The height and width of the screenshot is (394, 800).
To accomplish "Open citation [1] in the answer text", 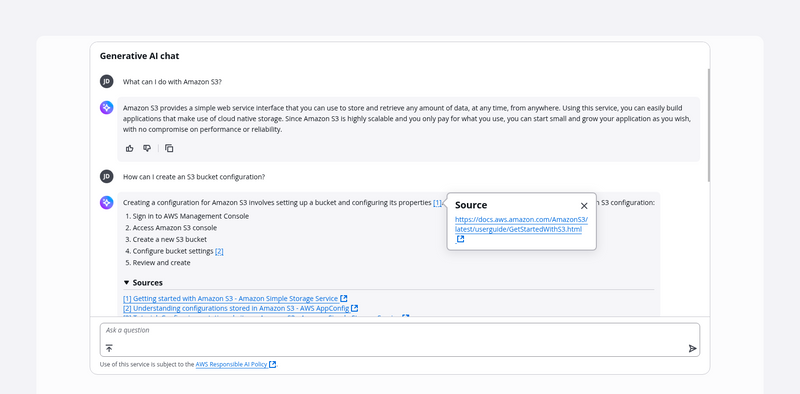I will click(x=437, y=203).
